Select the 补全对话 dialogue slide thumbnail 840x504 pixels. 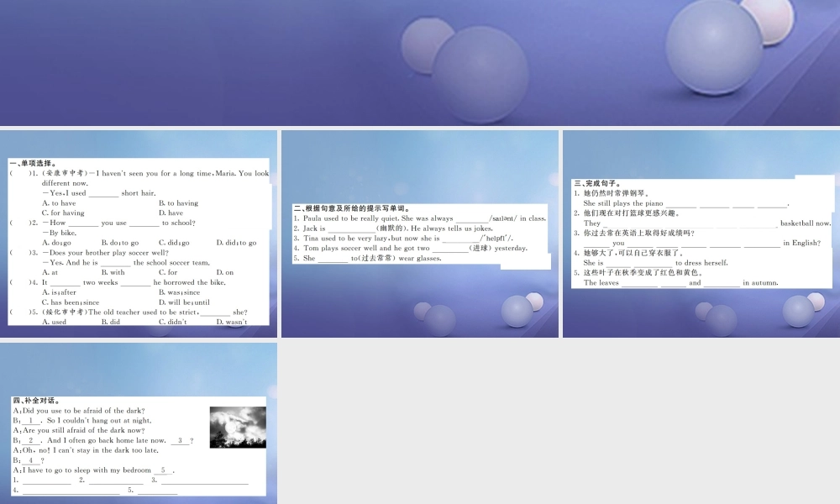[139, 423]
